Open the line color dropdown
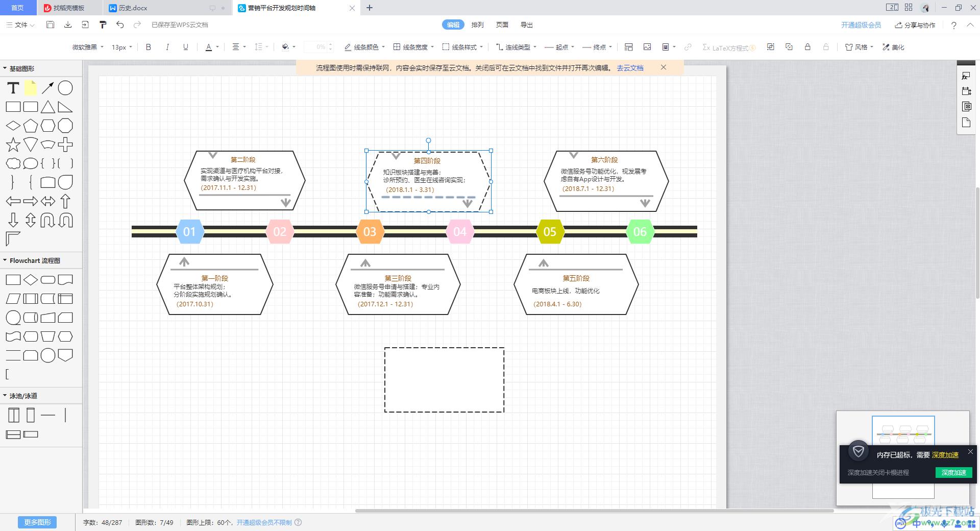This screenshot has height=531, width=980. coord(364,47)
